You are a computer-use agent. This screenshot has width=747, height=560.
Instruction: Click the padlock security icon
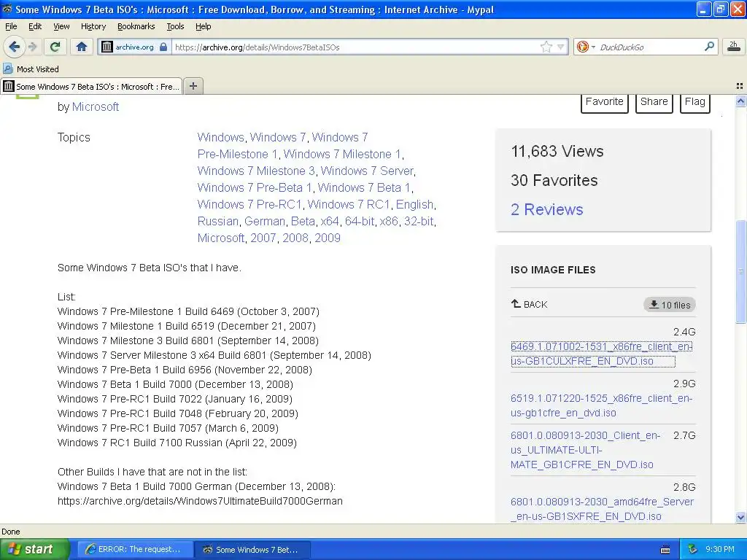click(x=163, y=47)
